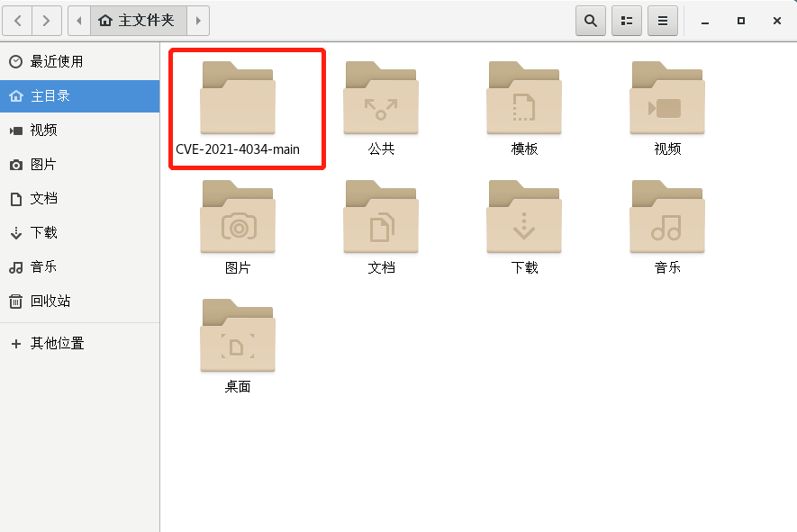Select the 视频 folder icon in main view
Image resolution: width=797 pixels, height=532 pixels.
[x=667, y=98]
